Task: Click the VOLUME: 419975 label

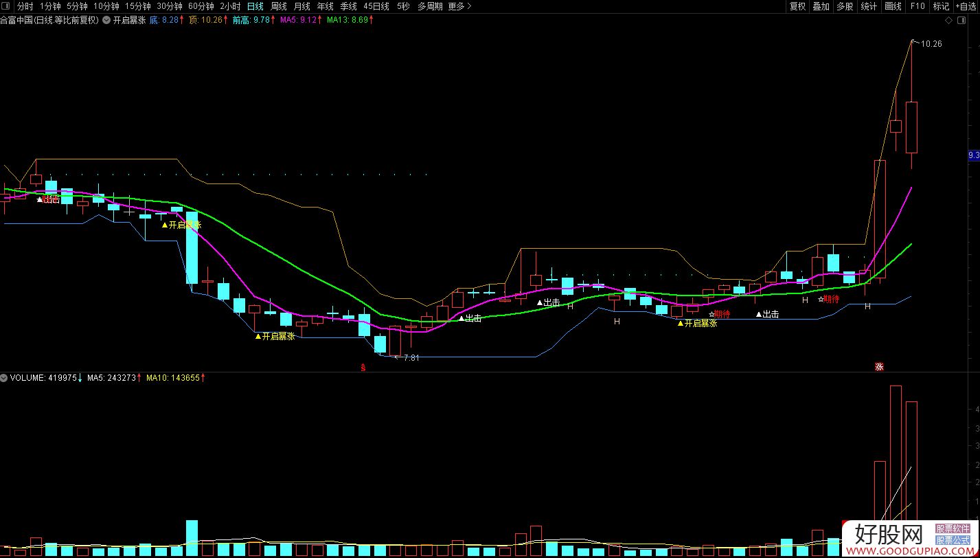Action: 47,378
